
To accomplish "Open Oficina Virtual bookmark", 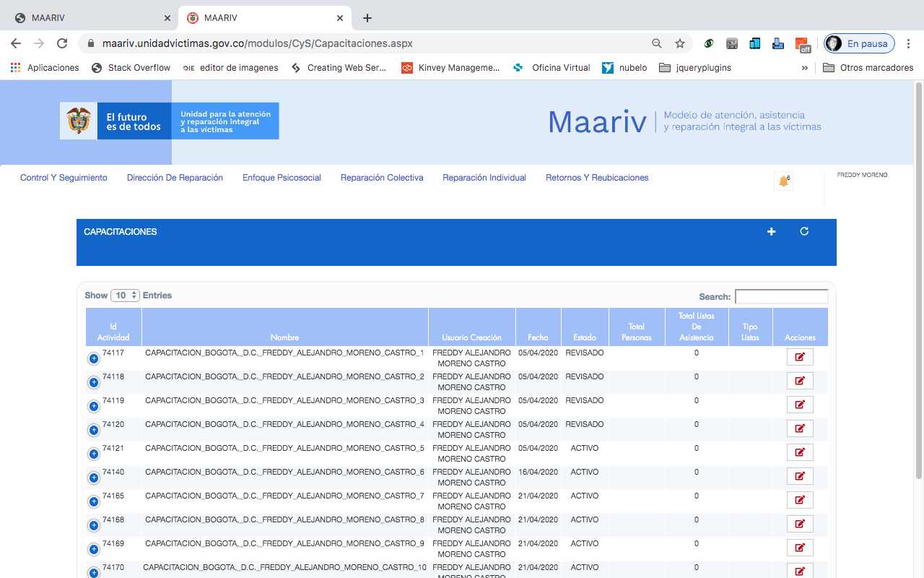I will [x=552, y=68].
